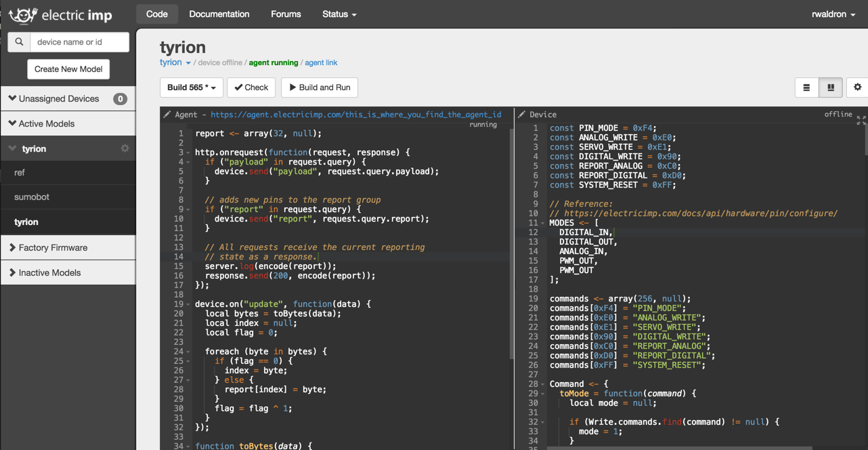The image size is (868, 450).
Task: Open tyrion model settings gear
Action: tap(125, 148)
